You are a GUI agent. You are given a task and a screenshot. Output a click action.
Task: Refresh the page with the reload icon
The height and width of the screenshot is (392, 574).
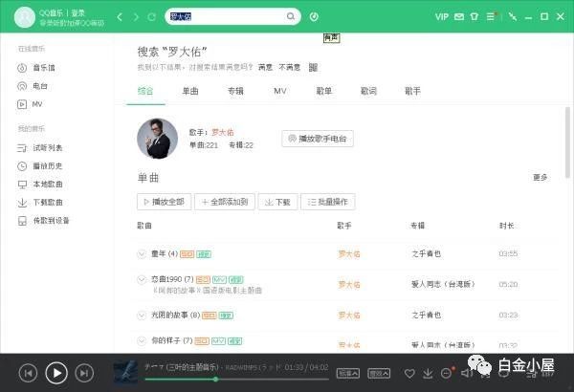pos(151,17)
